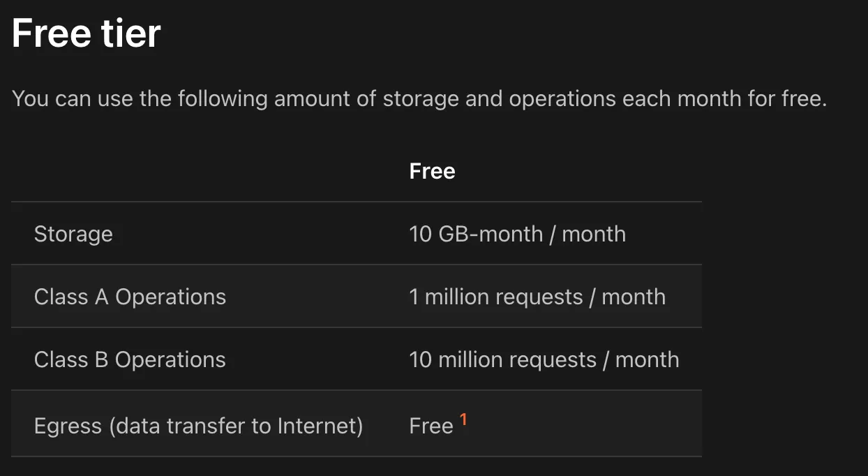Select the "Class B Operations" row label
The height and width of the screenshot is (476, 868).
click(x=130, y=359)
